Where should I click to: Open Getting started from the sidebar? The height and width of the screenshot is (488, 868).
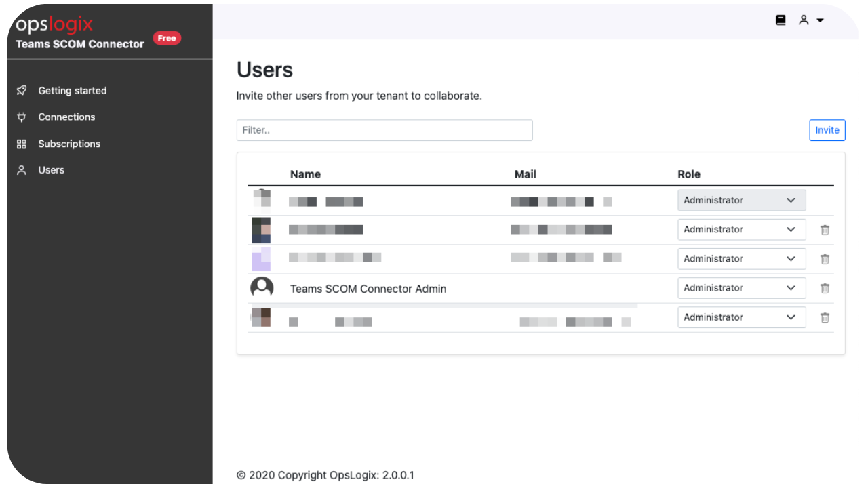click(x=72, y=91)
